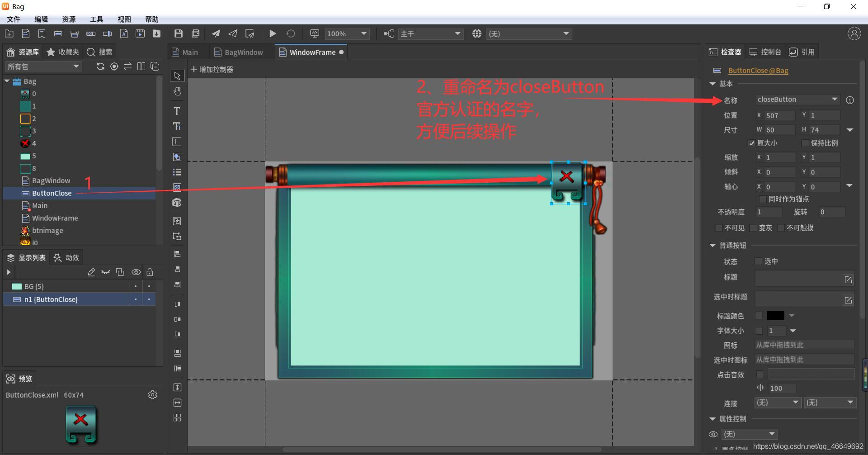Image resolution: width=868 pixels, height=455 pixels.
Task: Click the new package icon in toolbar
Action: (x=9, y=33)
